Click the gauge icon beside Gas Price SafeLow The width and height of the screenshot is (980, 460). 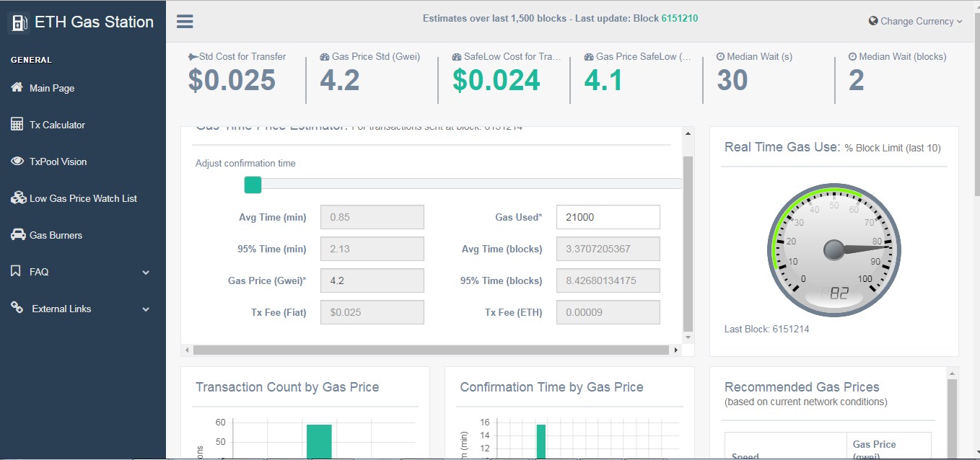point(589,56)
